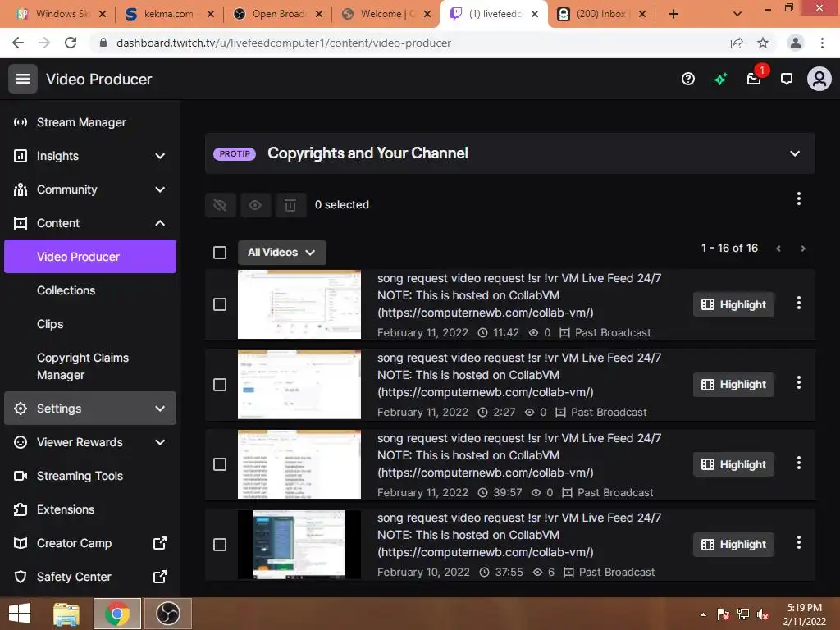Open options menu for 37:55 video
840x630 pixels.
tap(799, 542)
